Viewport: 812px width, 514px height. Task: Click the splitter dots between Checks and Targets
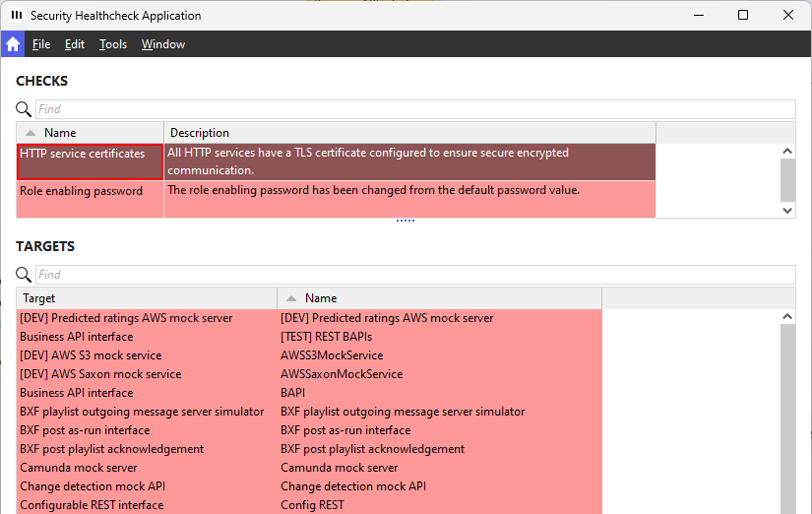coord(406,222)
